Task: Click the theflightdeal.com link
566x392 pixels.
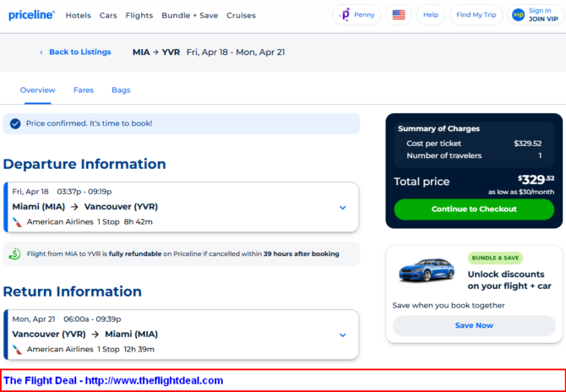Action: click(x=154, y=380)
